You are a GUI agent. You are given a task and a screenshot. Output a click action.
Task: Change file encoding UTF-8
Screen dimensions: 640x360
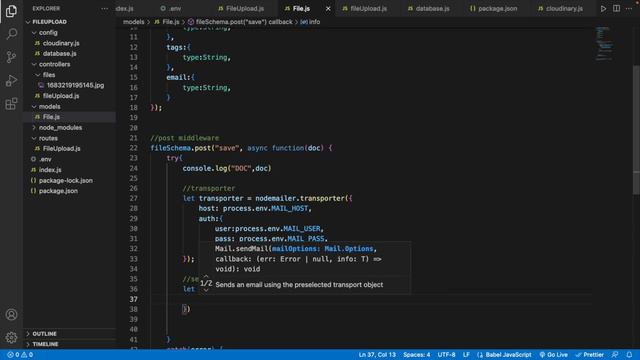[x=446, y=355]
